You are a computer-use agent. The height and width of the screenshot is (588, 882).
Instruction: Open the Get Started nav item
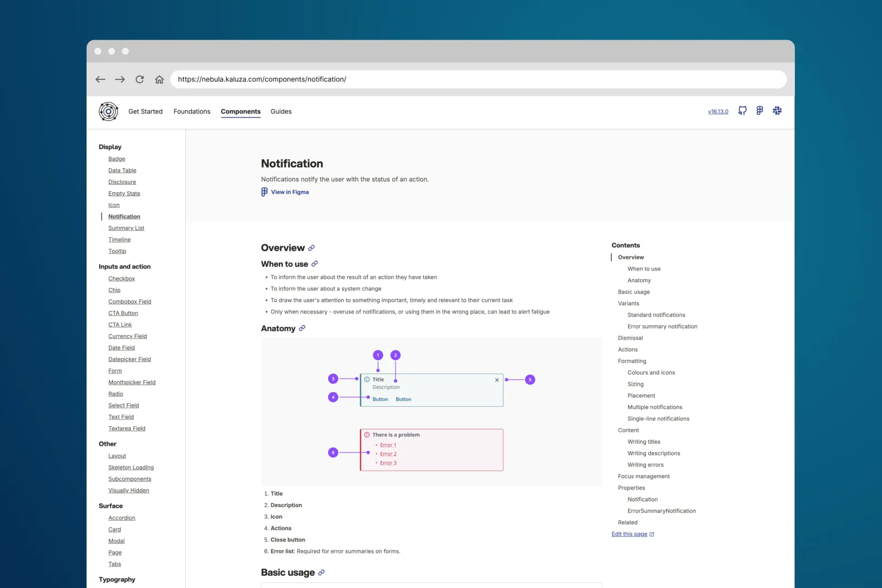pos(146,111)
